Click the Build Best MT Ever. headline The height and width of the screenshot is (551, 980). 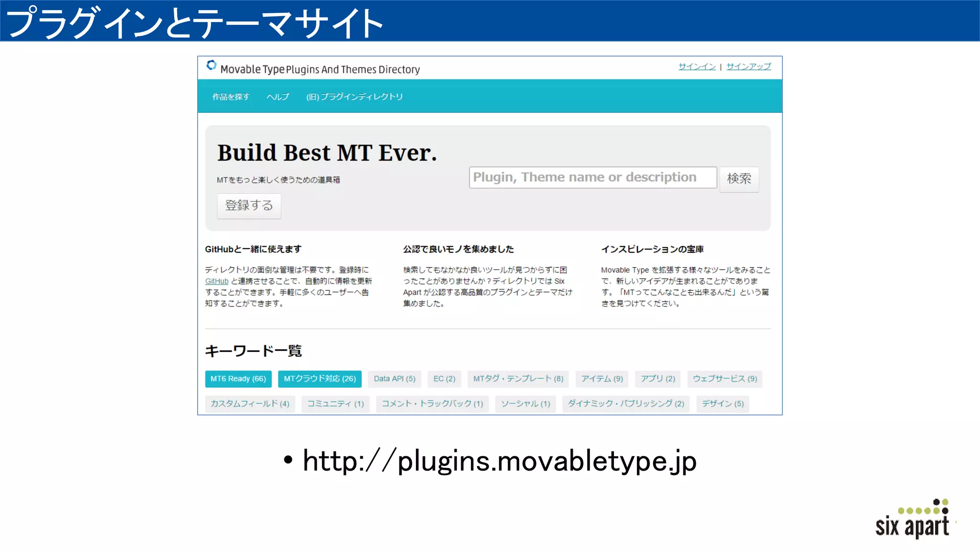[327, 153]
